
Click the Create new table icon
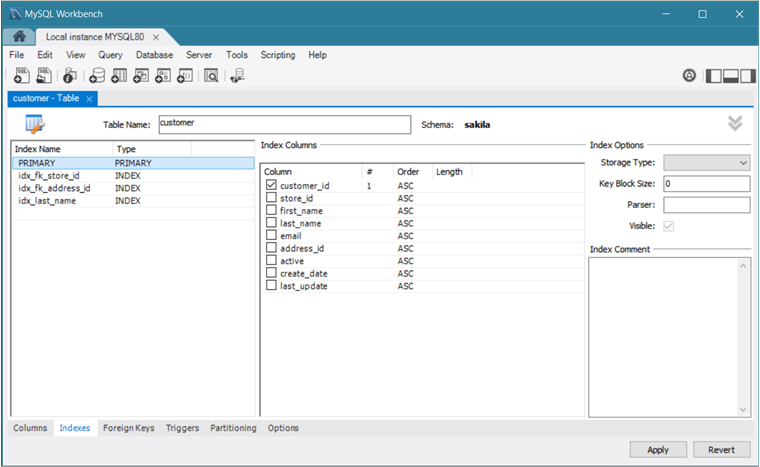(x=118, y=75)
